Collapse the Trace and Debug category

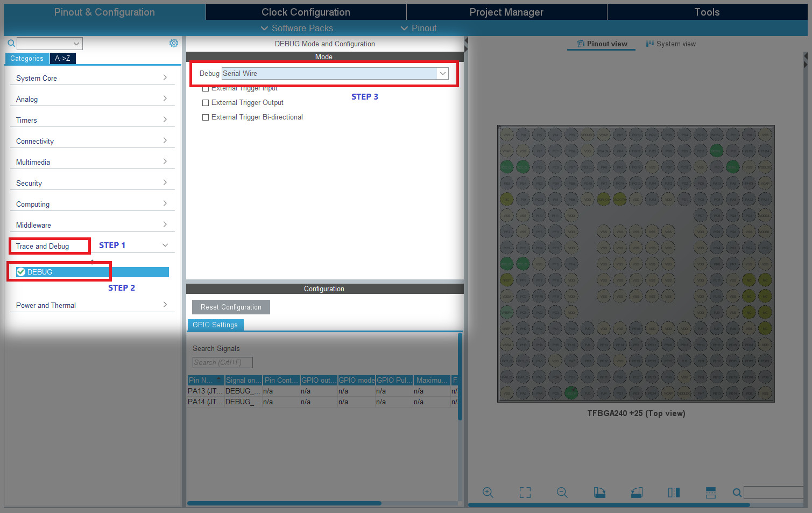click(x=165, y=245)
